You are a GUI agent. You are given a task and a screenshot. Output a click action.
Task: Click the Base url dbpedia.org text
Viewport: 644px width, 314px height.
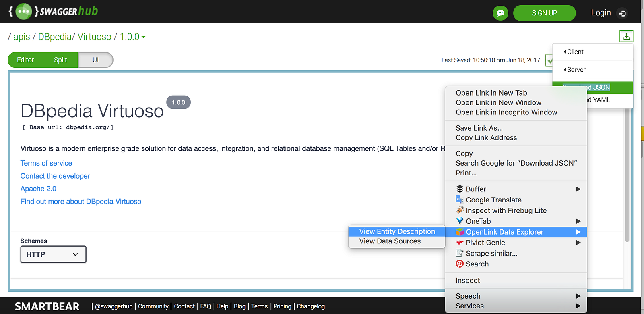(x=68, y=127)
